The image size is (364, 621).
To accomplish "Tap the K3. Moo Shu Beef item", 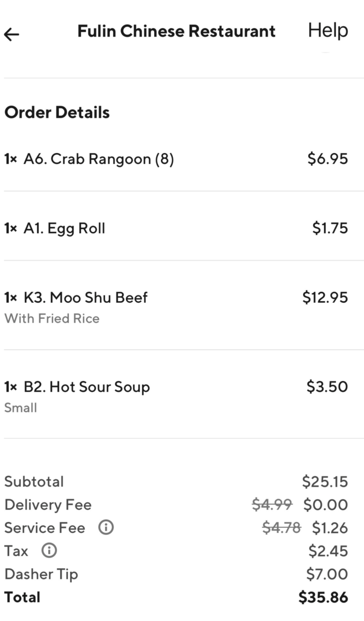I will (85, 298).
